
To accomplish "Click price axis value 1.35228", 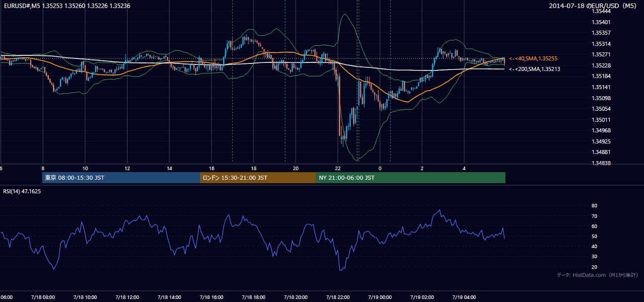I will (601, 65).
